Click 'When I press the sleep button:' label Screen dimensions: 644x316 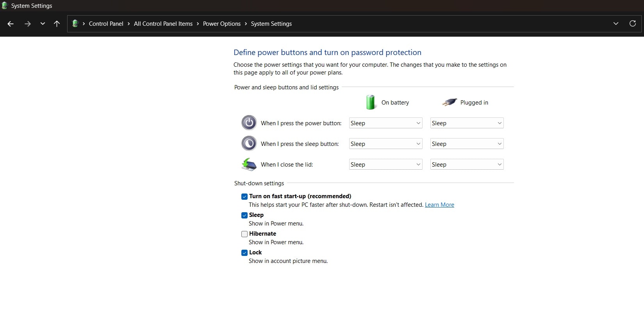(300, 144)
